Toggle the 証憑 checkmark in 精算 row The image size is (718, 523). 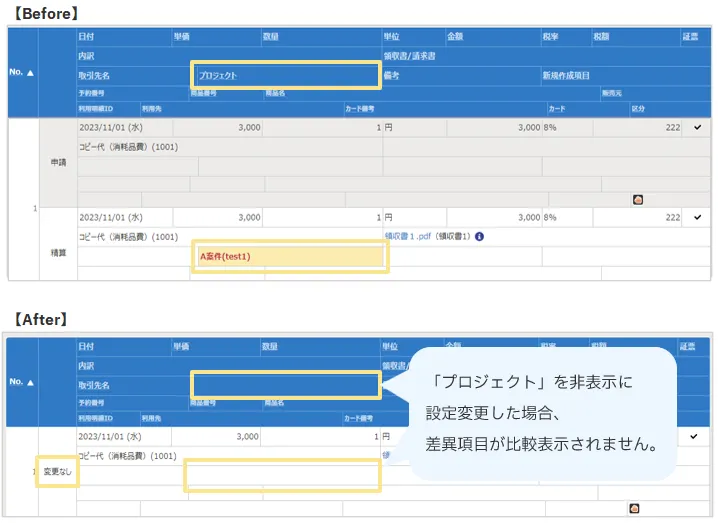point(697,217)
